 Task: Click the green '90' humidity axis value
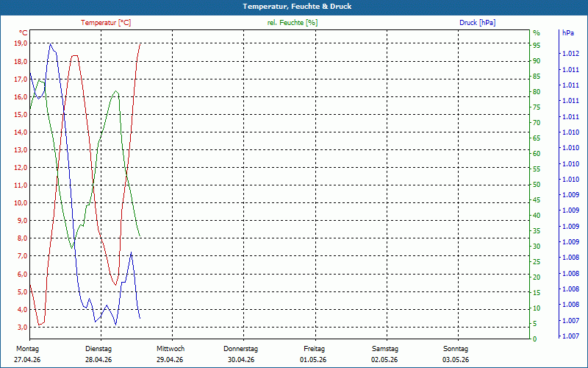537,61
